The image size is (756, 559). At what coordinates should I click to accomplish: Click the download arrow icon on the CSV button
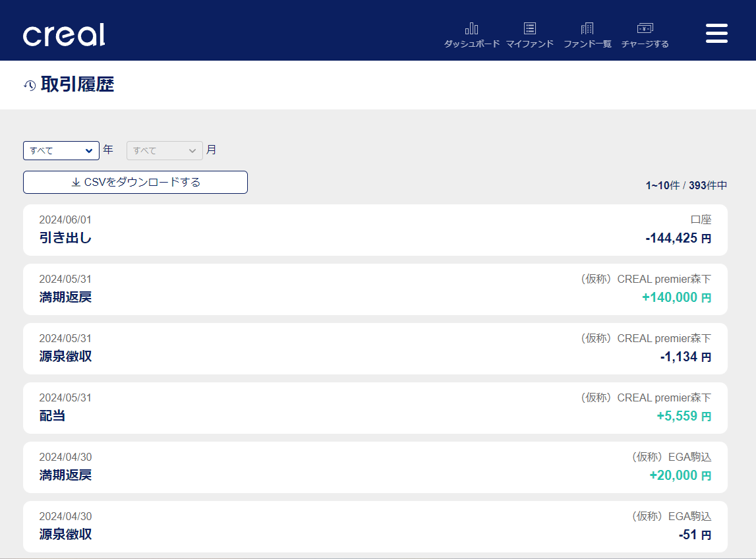pos(76,182)
